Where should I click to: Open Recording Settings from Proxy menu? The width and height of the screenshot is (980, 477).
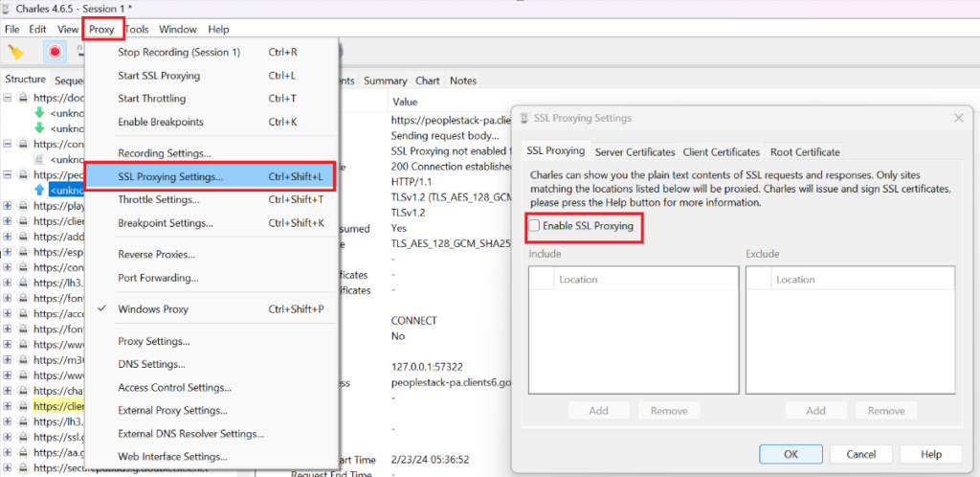[212, 153]
